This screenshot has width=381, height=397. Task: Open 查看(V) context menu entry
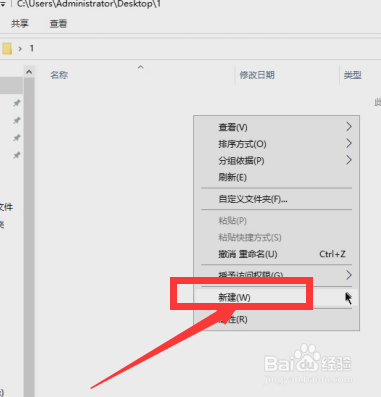tap(277, 127)
